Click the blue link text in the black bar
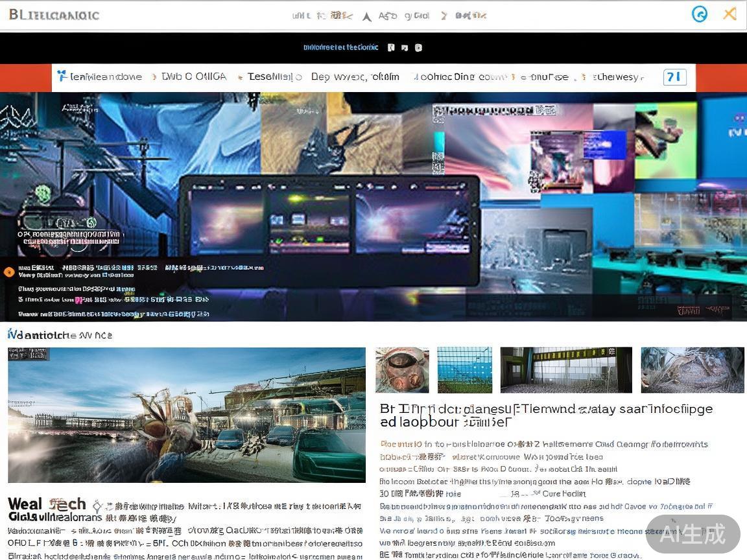 point(340,47)
